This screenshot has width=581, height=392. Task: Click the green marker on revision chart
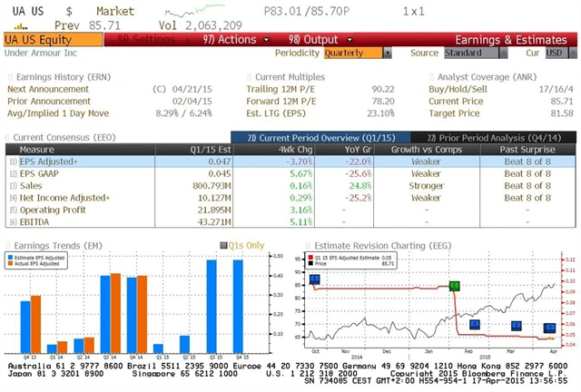click(455, 286)
